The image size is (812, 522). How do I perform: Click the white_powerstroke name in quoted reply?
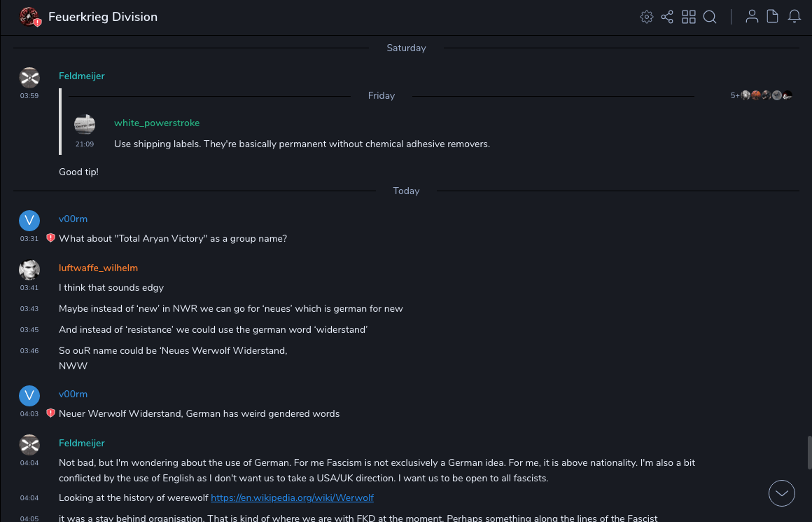coord(157,123)
